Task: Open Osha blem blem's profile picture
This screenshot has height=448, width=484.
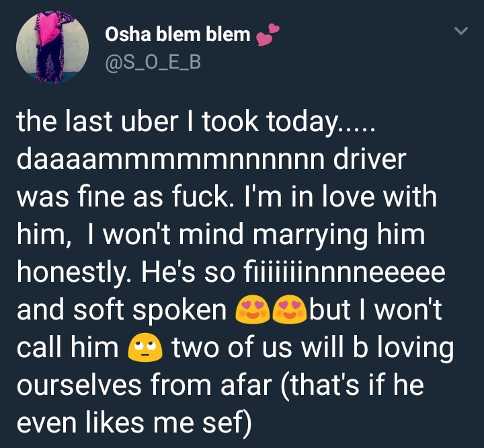Action: tap(52, 47)
